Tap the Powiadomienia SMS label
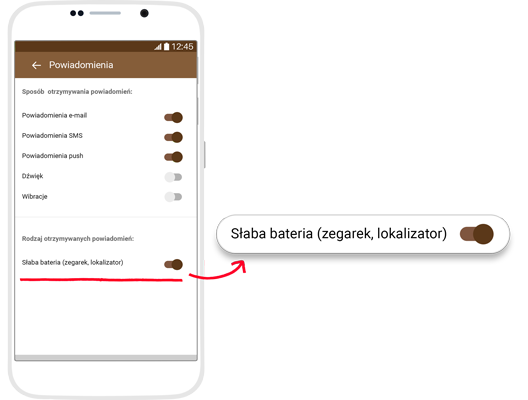This screenshot has height=400, width=528. pos(52,136)
